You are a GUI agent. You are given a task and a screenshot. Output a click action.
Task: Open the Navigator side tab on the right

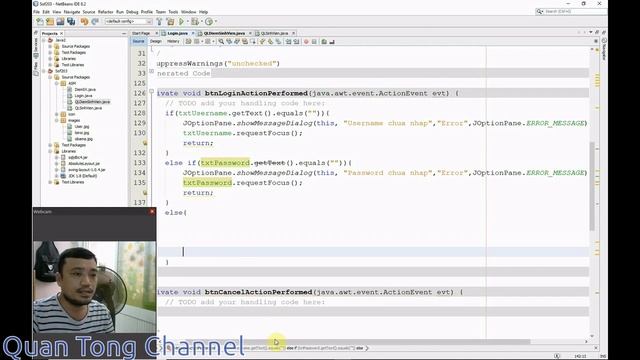tap(604, 50)
